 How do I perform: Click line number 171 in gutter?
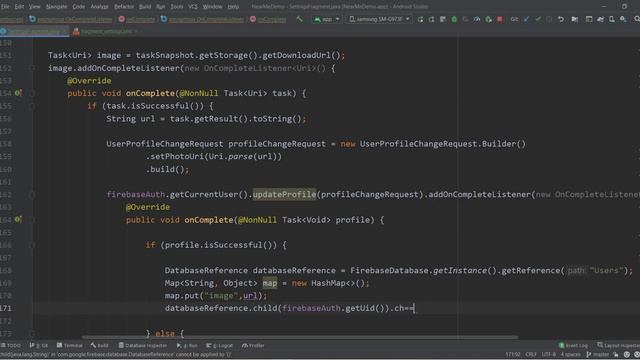6,309
